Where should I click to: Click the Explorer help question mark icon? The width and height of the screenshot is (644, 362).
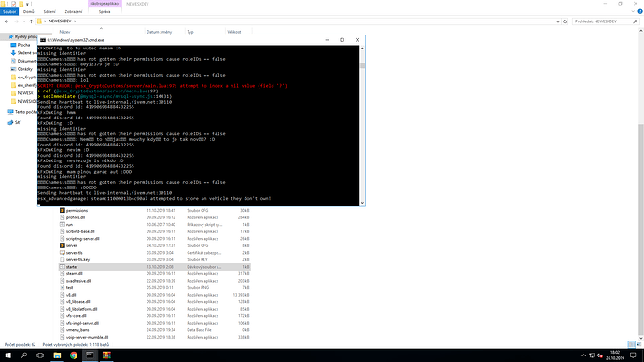640,11
